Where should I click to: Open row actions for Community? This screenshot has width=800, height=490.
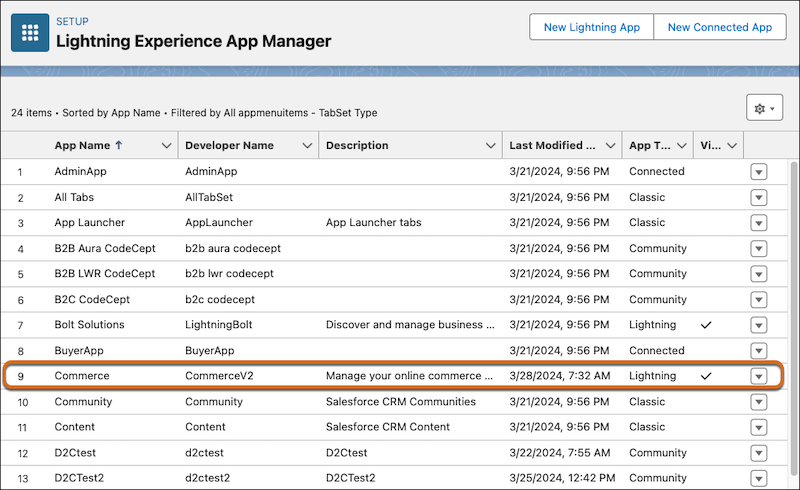[759, 402]
